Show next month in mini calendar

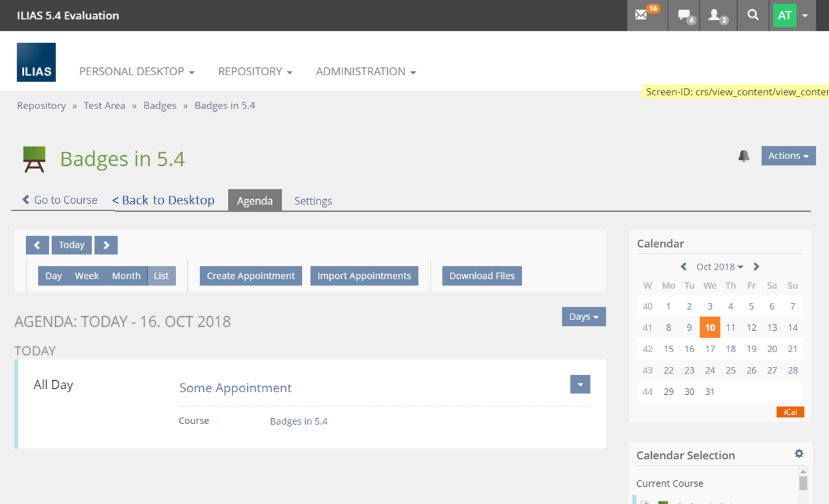click(x=756, y=266)
